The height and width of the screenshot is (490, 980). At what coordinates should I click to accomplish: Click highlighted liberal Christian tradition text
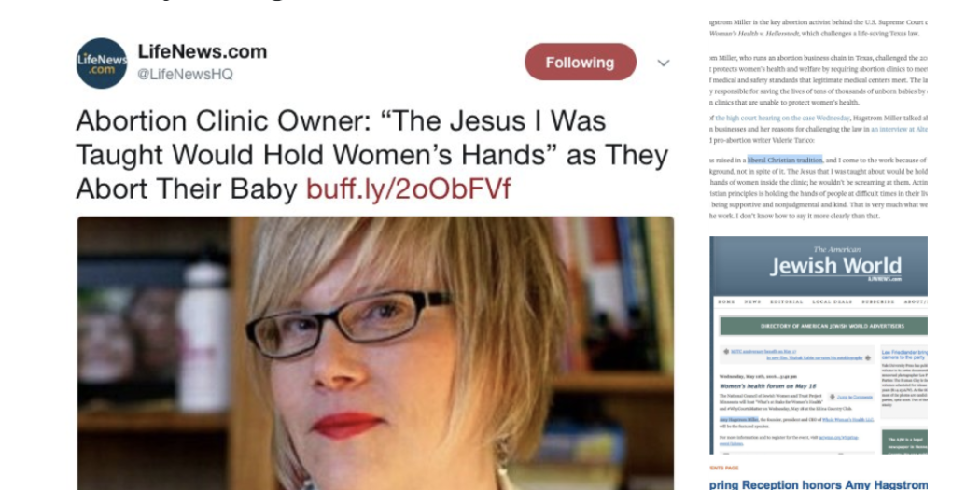click(x=785, y=160)
